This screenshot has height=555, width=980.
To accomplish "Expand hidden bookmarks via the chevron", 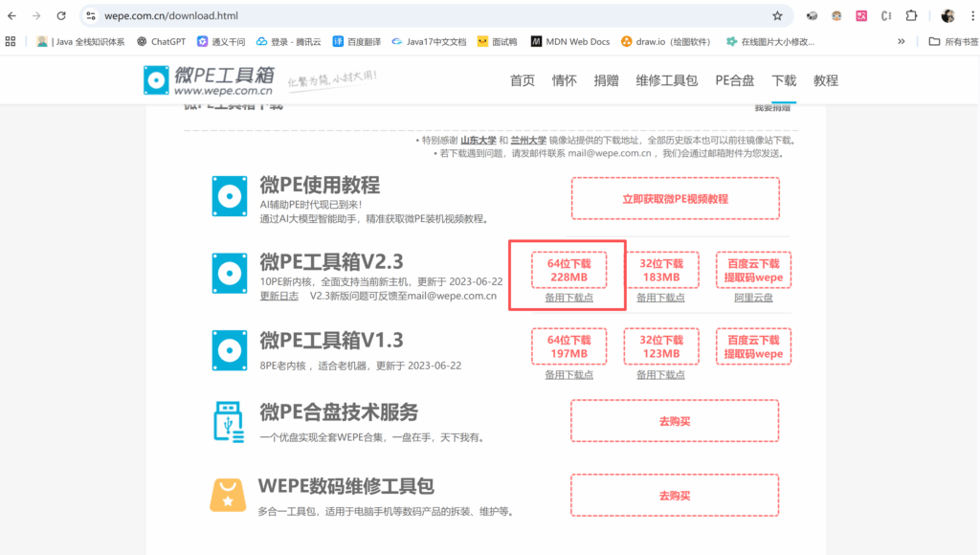I will 901,41.
